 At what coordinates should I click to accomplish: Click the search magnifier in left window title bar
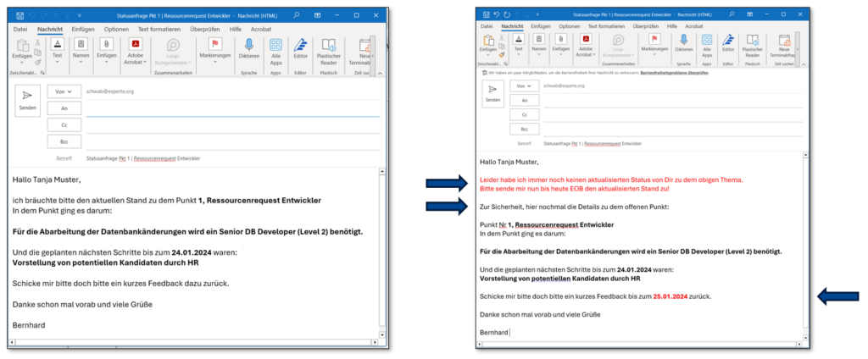tap(296, 15)
